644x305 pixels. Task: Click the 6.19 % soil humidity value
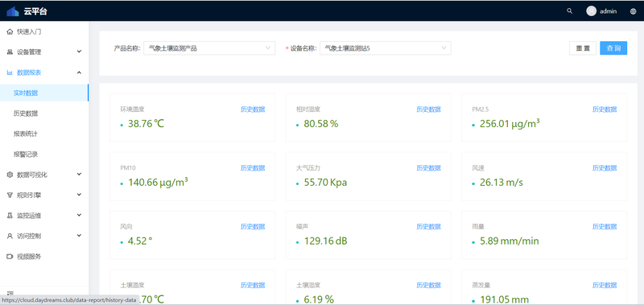(319, 299)
